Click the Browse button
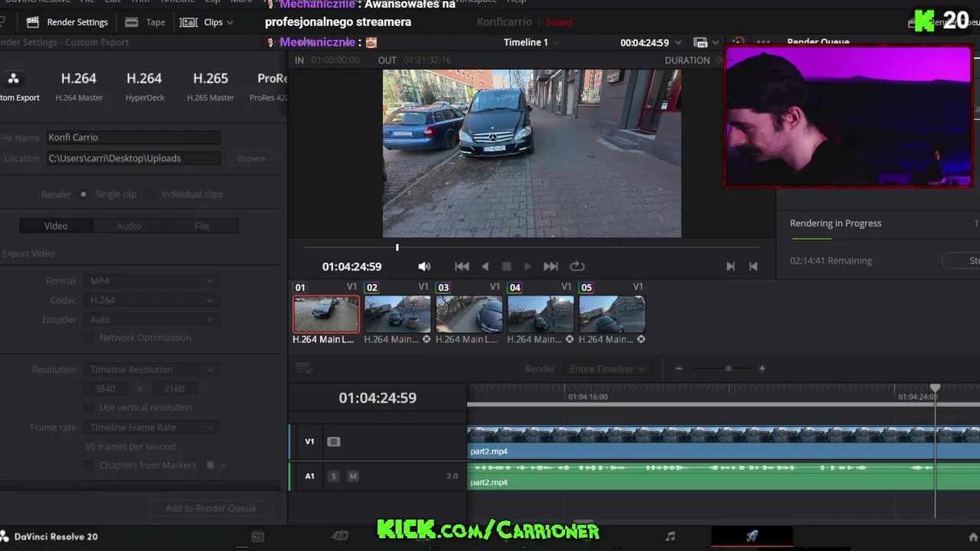 click(251, 158)
